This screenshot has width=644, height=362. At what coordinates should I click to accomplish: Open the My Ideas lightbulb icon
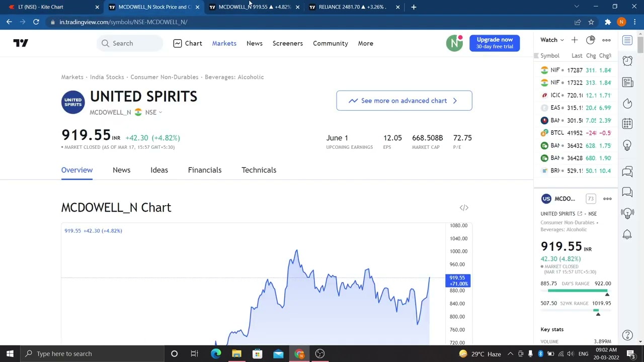(x=627, y=145)
